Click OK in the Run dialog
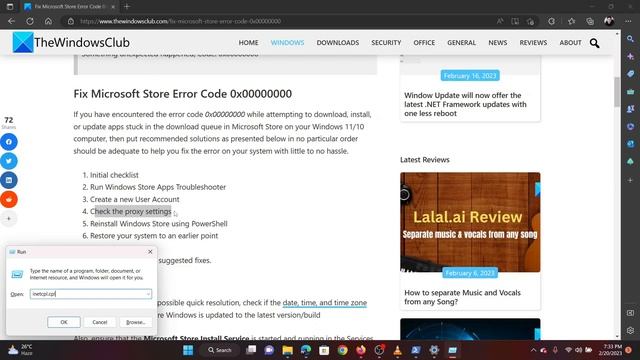This screenshot has width=640, height=360. click(64, 322)
